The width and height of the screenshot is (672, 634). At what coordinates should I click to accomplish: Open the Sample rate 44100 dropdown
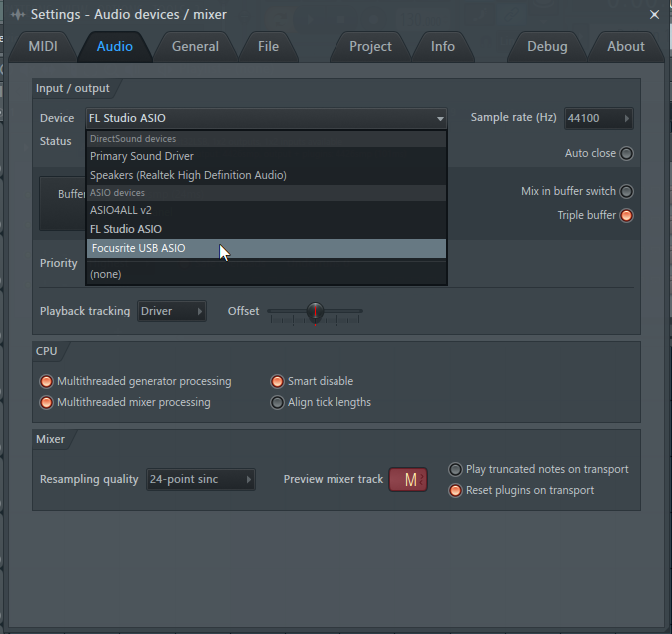point(599,118)
